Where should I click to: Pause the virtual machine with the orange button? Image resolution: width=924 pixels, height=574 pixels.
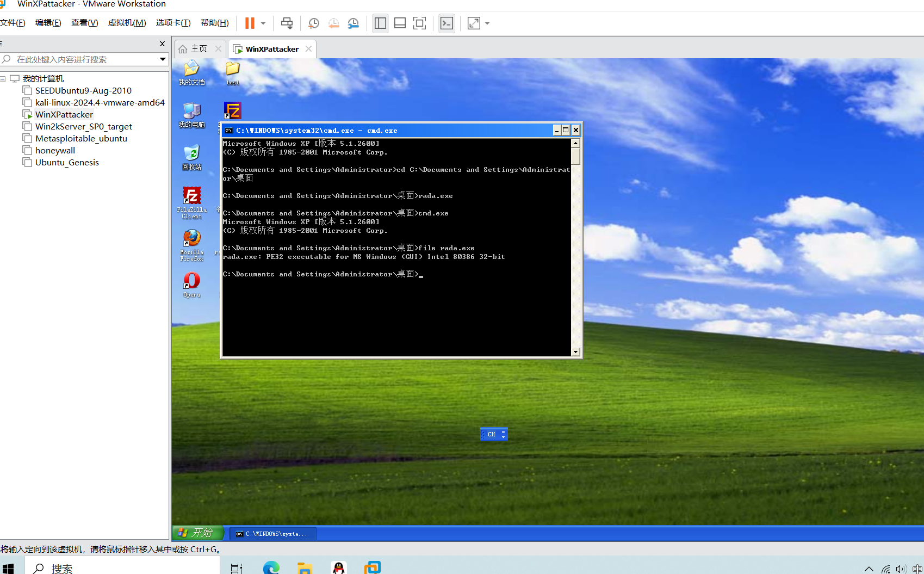tap(250, 23)
